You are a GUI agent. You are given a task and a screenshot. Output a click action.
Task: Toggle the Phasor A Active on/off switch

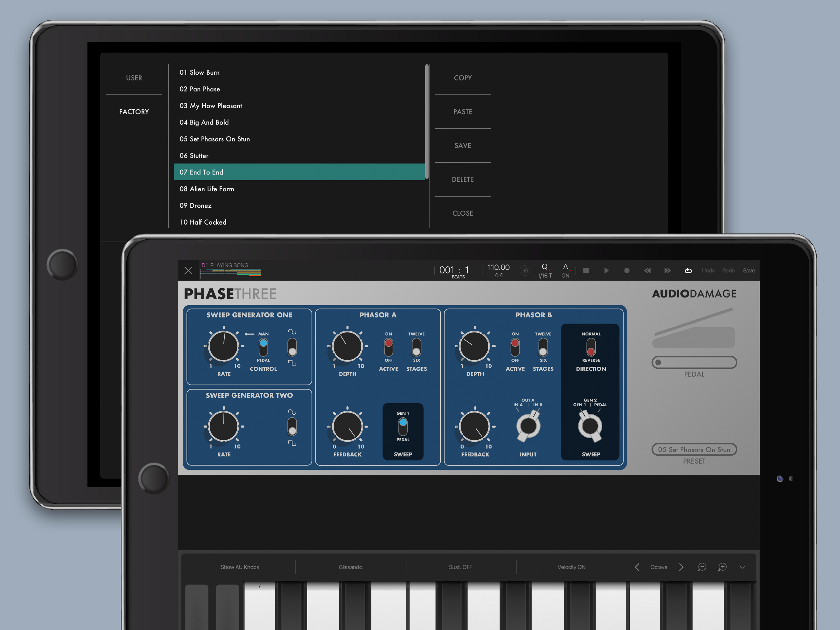pos(388,347)
